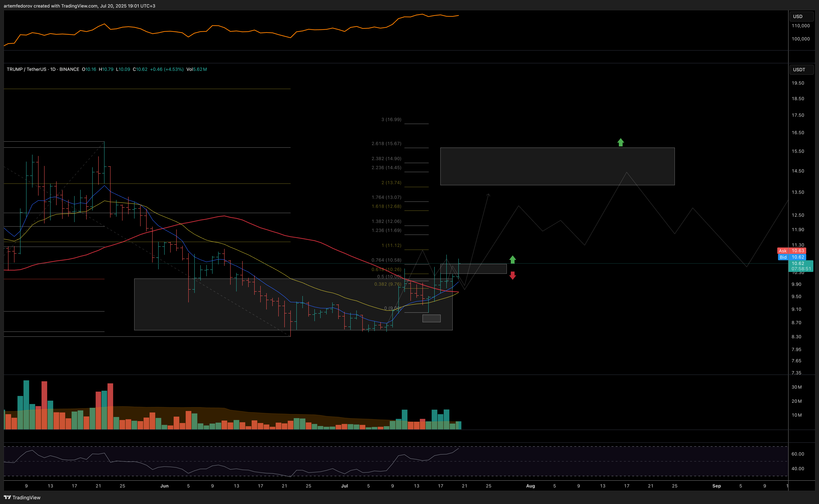The image size is (819, 504).
Task: Click the change +0.46 (+4.53%) in legend
Action: tap(167, 69)
